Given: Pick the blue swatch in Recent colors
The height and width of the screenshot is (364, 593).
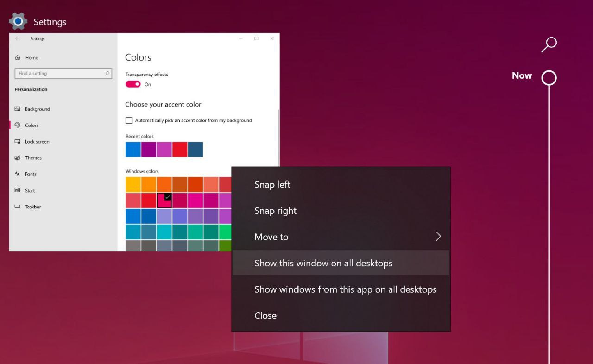Looking at the screenshot, I should tap(133, 149).
